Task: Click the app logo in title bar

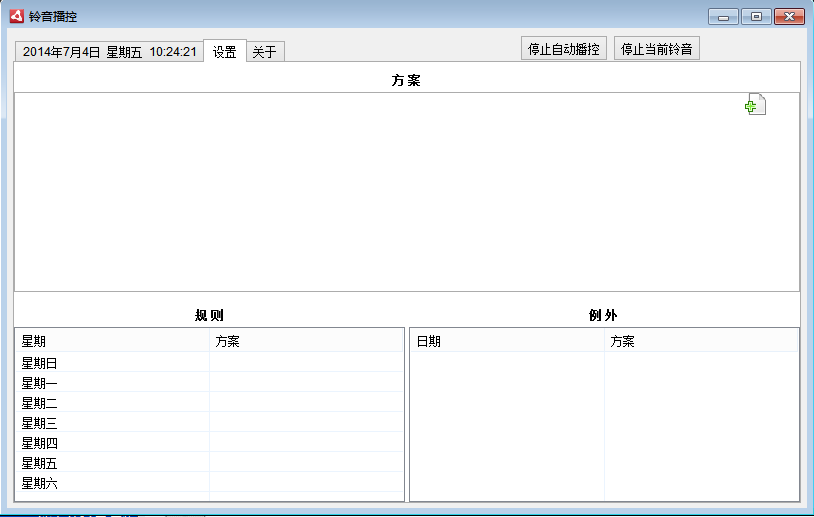Action: pos(17,16)
